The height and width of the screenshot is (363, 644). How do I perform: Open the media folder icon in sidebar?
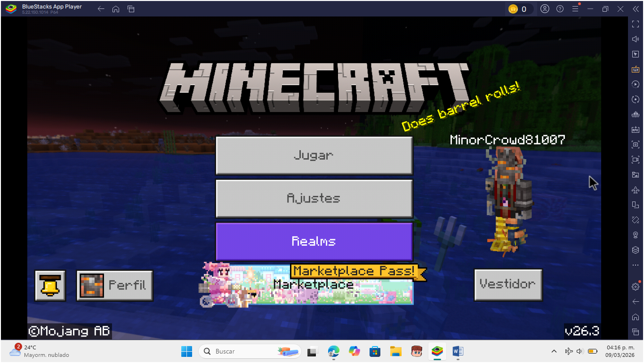tap(636, 175)
